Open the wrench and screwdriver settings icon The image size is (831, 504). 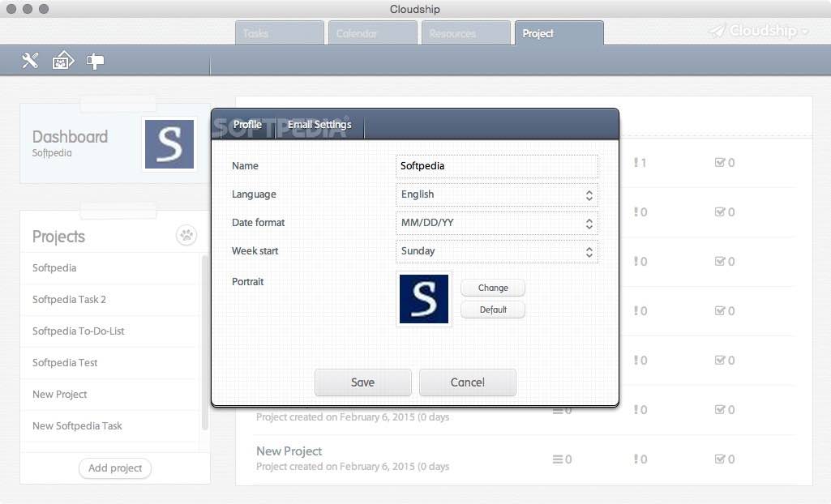30,61
